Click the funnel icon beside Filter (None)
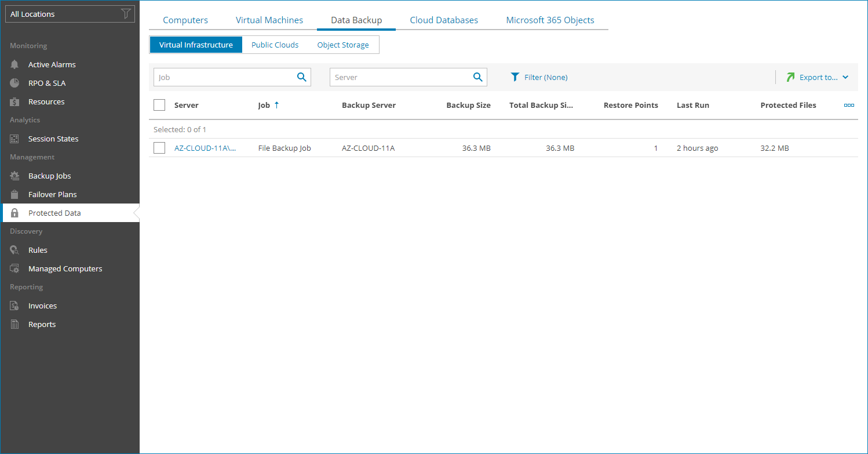868x454 pixels. click(x=515, y=77)
